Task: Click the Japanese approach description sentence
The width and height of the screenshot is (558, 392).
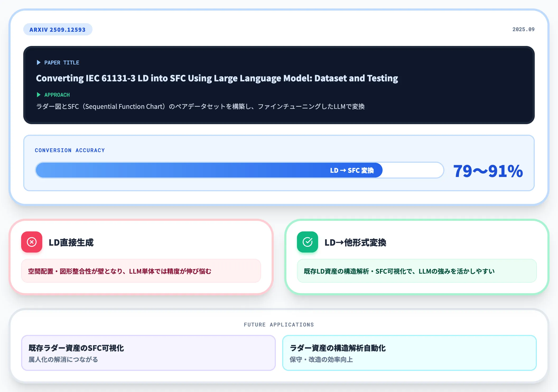Action: [200, 106]
